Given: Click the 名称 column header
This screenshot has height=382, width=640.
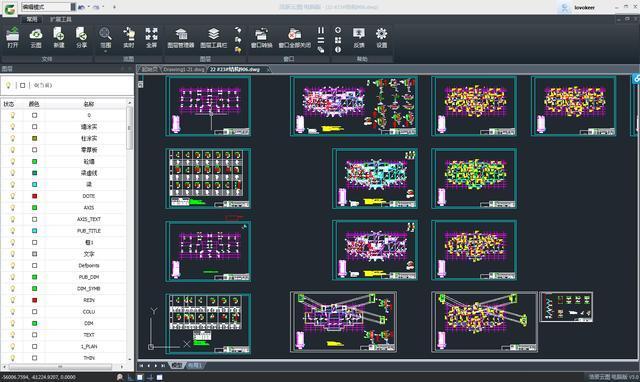Looking at the screenshot, I should point(89,104).
